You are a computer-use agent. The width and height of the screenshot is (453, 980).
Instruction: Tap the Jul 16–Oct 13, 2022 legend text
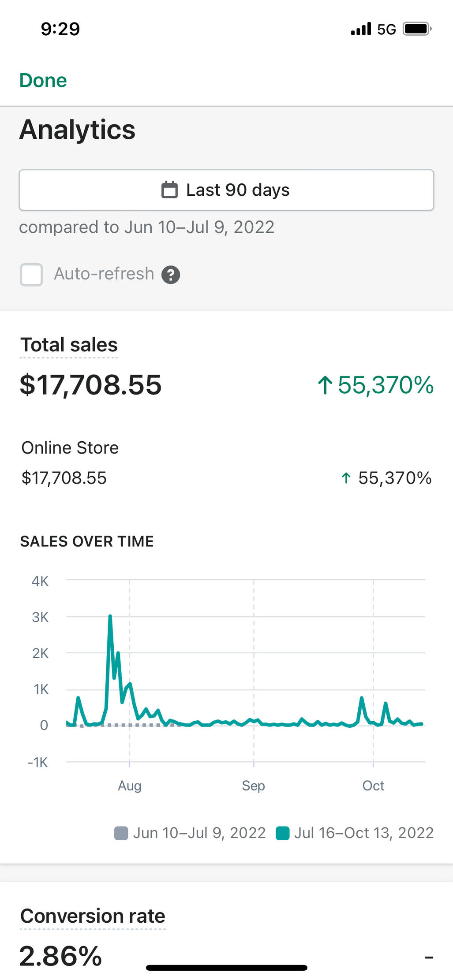tap(363, 833)
